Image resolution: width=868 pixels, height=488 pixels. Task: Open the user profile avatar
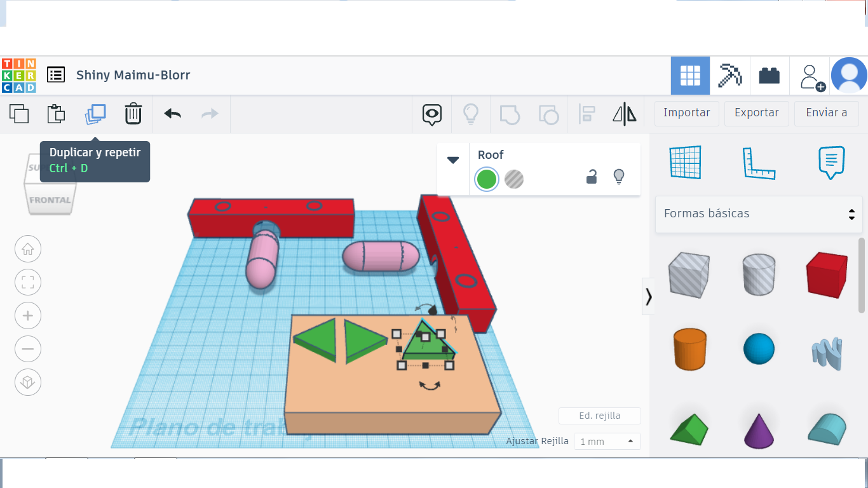[849, 76]
